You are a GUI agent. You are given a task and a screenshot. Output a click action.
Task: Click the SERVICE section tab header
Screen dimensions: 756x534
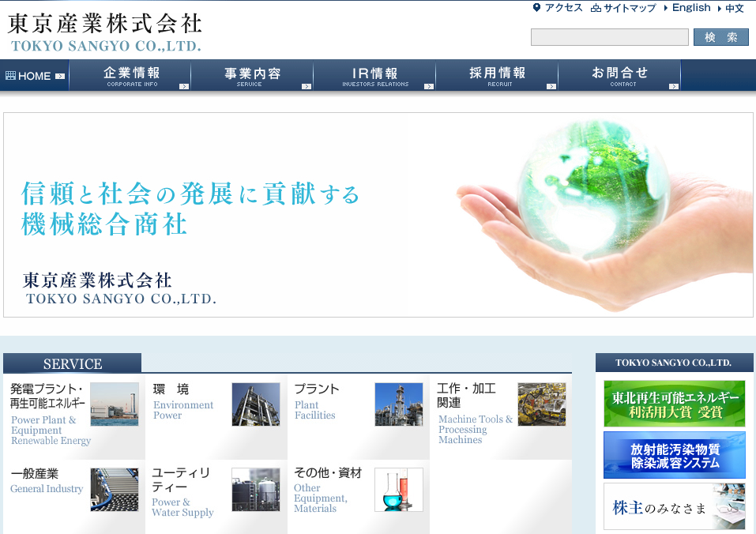tap(73, 363)
